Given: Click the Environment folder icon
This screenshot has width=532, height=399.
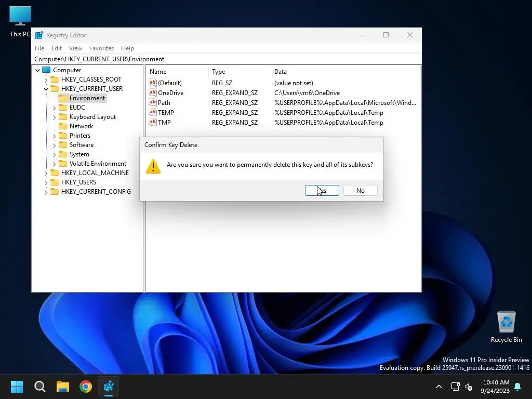Looking at the screenshot, I should click(63, 98).
